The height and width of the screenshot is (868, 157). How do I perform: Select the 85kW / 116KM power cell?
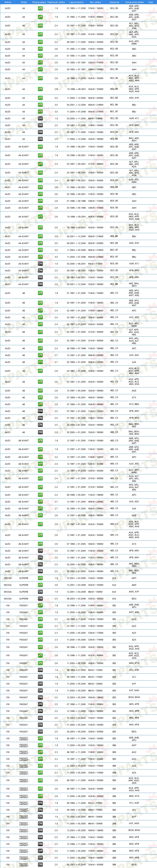96,119
